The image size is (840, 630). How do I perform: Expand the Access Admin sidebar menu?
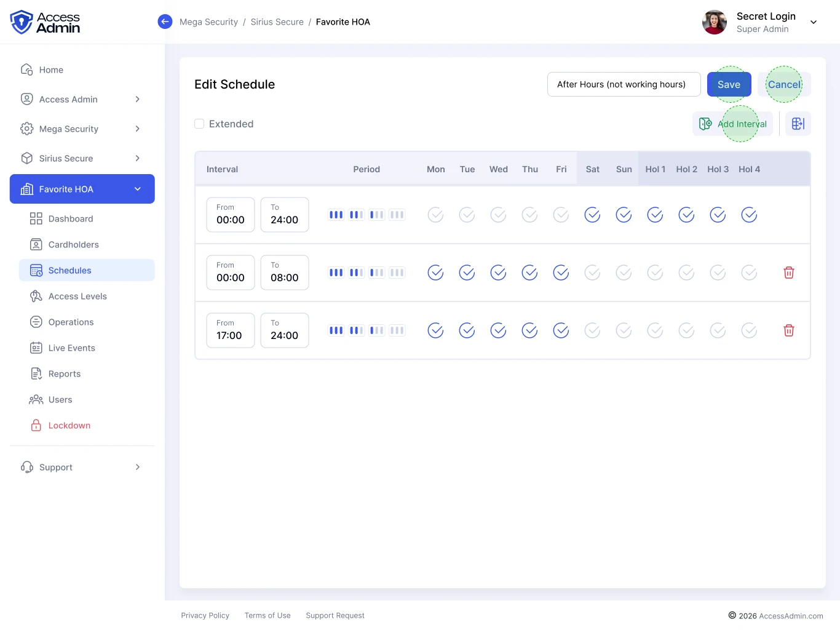click(x=82, y=99)
